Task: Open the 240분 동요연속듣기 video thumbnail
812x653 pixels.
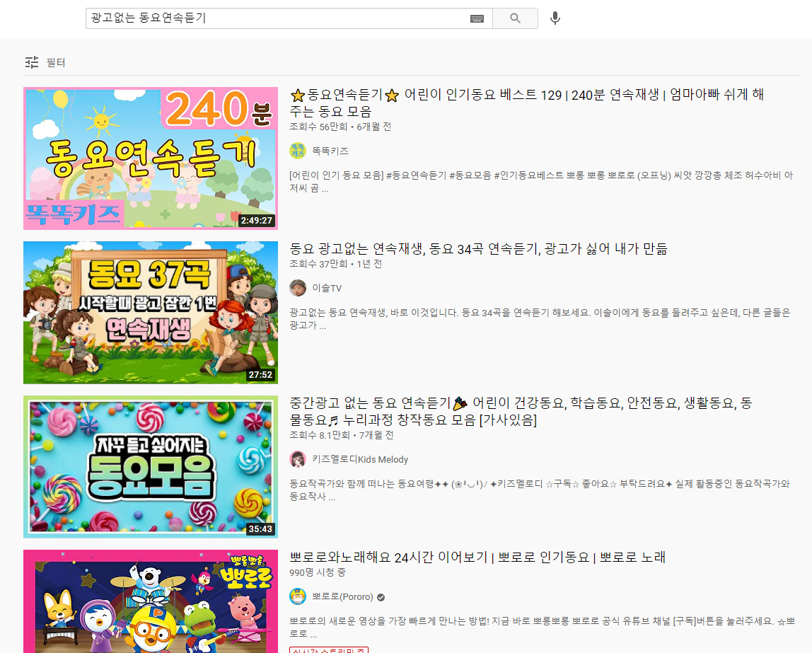Action: tap(151, 158)
